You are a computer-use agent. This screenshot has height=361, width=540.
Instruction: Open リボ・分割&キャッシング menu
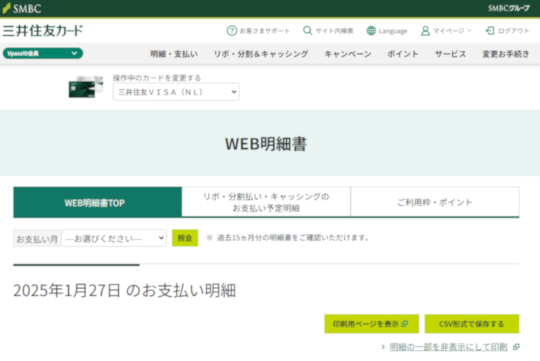[x=261, y=54]
